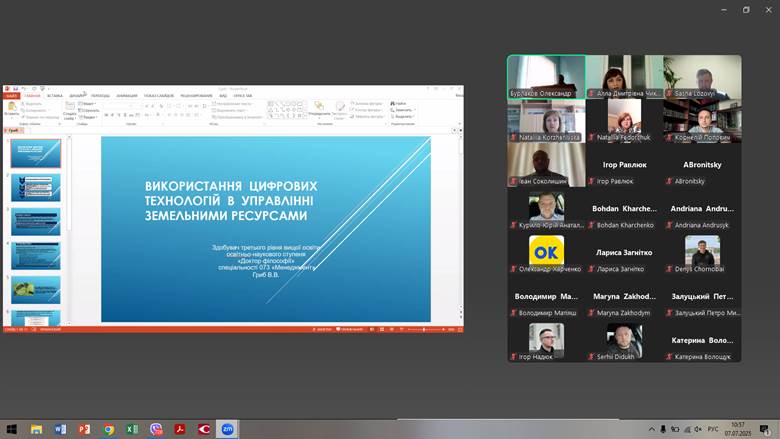Open PowerPoint from the Windows taskbar
The width and height of the screenshot is (780, 439).
coord(84,429)
